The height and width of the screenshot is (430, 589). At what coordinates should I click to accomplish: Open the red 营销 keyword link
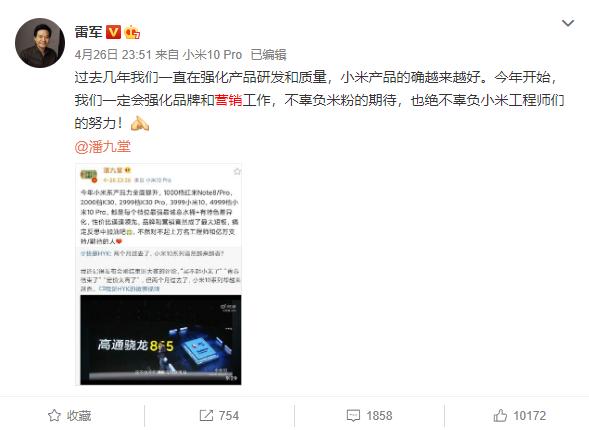[228, 100]
